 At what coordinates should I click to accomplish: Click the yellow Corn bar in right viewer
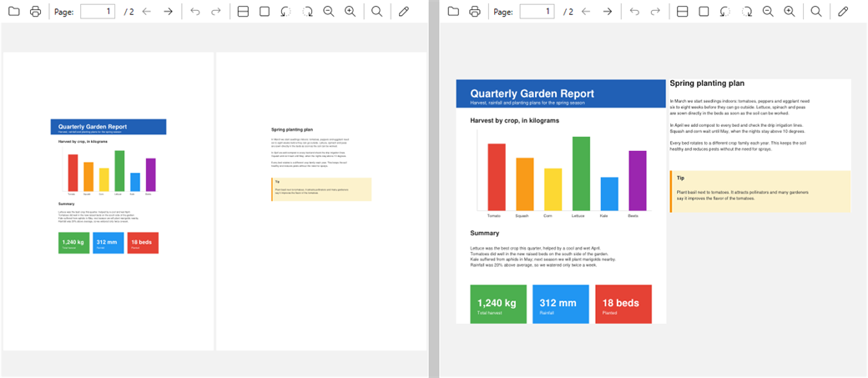pos(553,189)
